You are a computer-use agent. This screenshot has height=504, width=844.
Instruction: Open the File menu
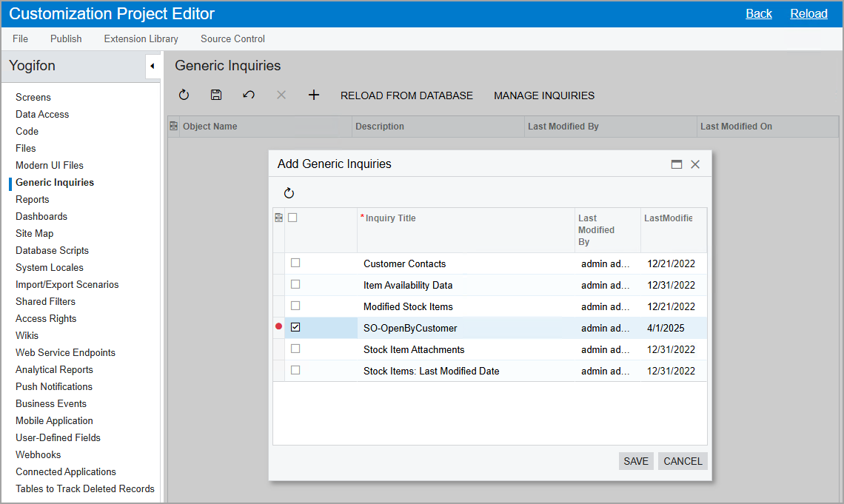(x=20, y=38)
